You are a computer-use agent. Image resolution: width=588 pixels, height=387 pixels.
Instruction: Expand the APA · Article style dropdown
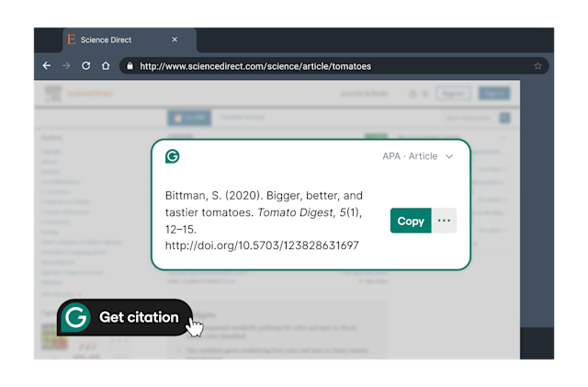[418, 156]
